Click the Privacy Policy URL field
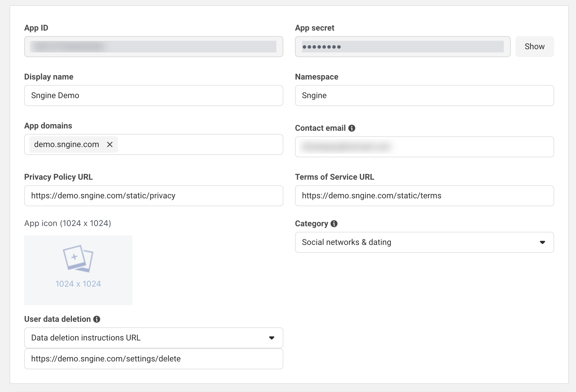576x392 pixels. [x=153, y=196]
